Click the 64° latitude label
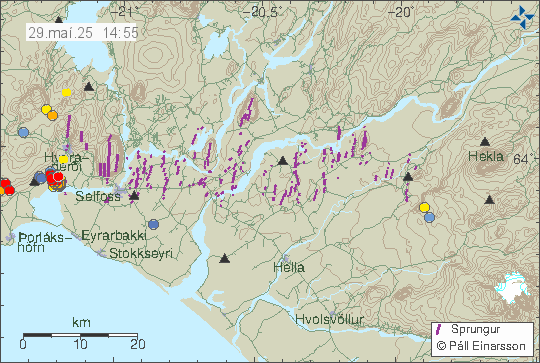 pos(524,159)
